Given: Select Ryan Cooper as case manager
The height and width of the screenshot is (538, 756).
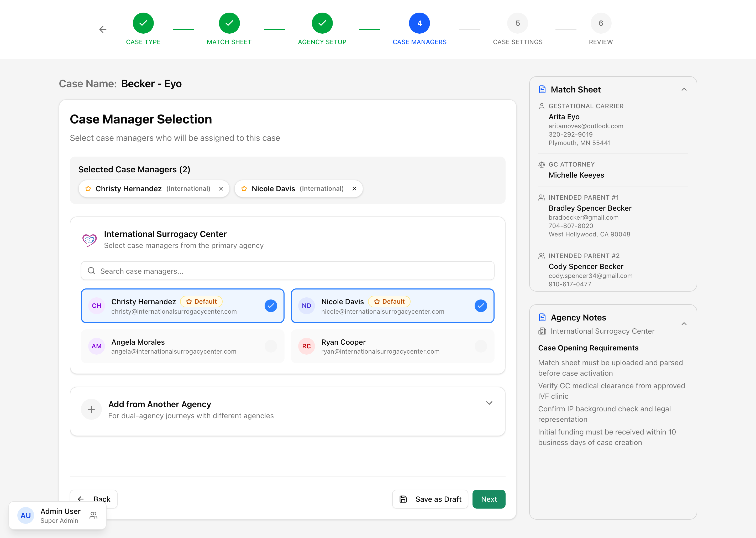Looking at the screenshot, I should [392, 346].
